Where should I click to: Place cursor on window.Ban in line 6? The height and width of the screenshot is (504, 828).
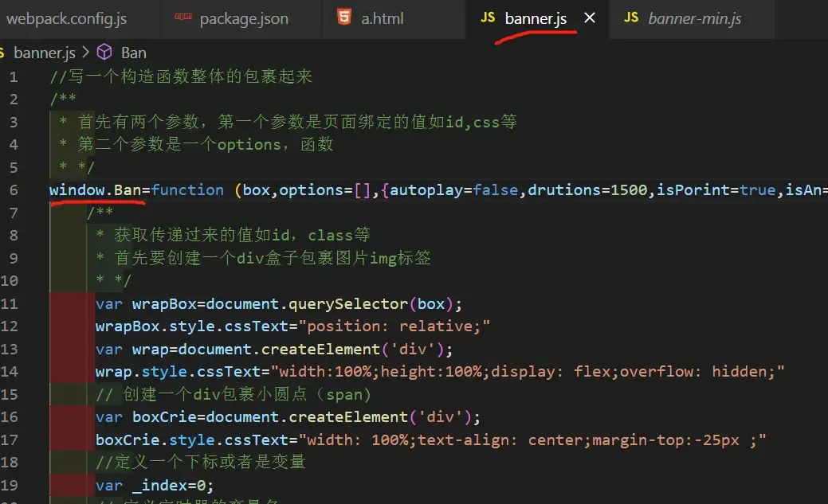94,189
